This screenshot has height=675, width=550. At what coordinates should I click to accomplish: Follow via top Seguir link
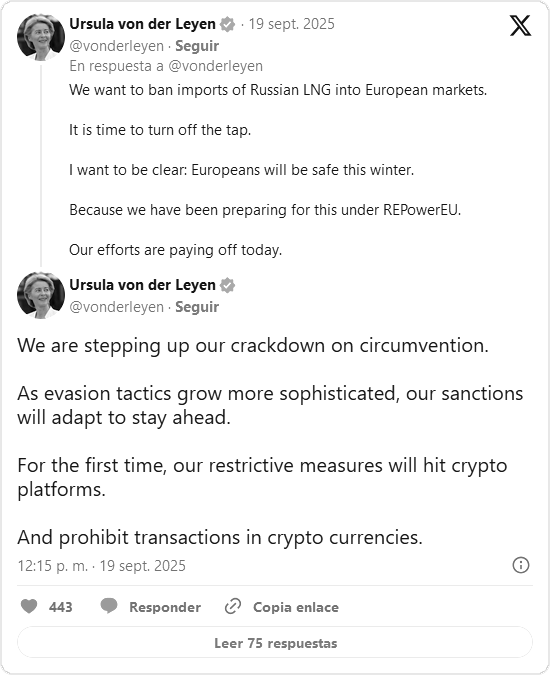197,46
